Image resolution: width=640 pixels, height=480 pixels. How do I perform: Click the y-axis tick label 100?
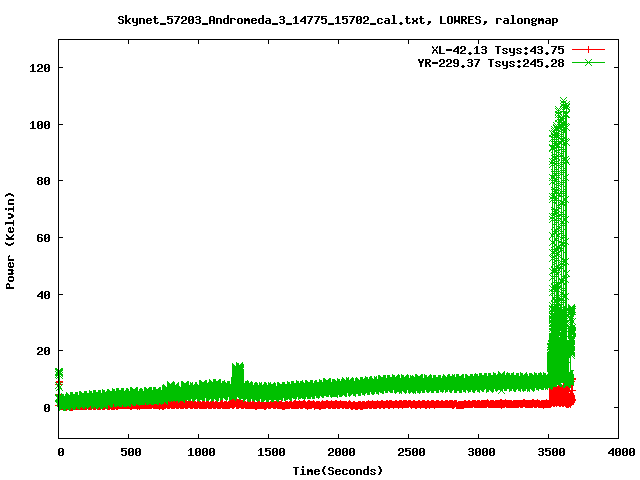pyautogui.click(x=40, y=124)
